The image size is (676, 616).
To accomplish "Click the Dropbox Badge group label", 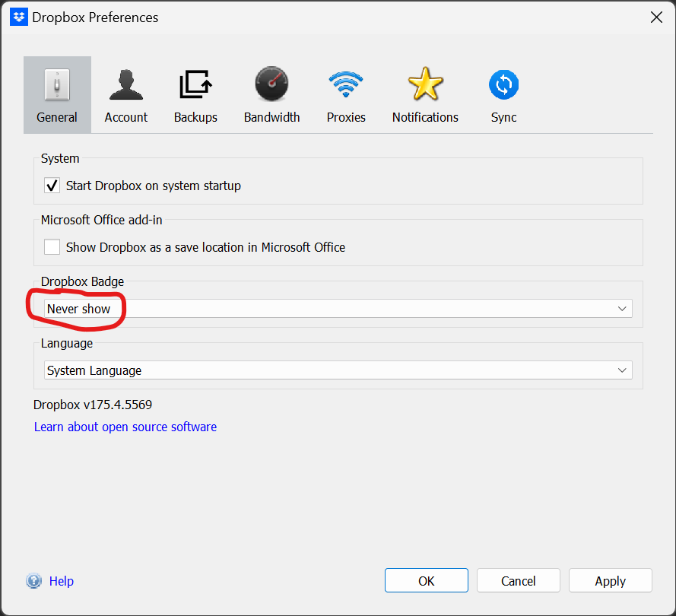I will (x=82, y=281).
